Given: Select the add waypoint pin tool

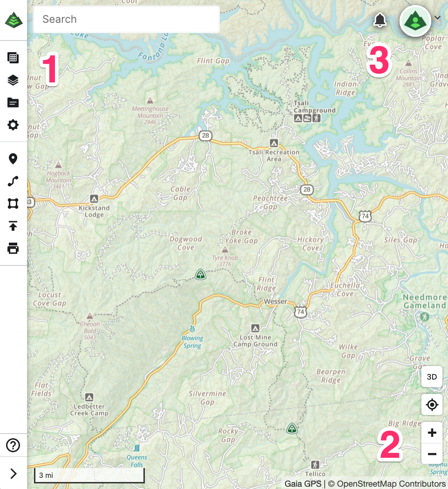Looking at the screenshot, I should click(x=13, y=159).
